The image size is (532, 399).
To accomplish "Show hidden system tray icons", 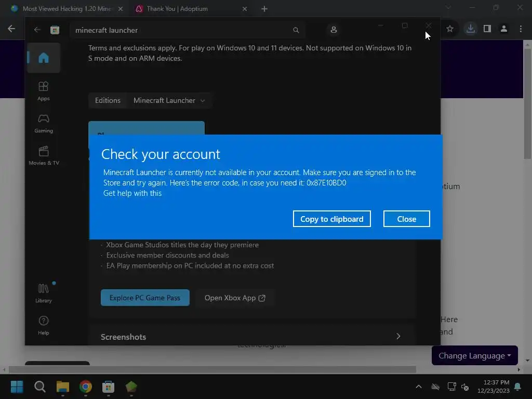I will tap(419, 387).
